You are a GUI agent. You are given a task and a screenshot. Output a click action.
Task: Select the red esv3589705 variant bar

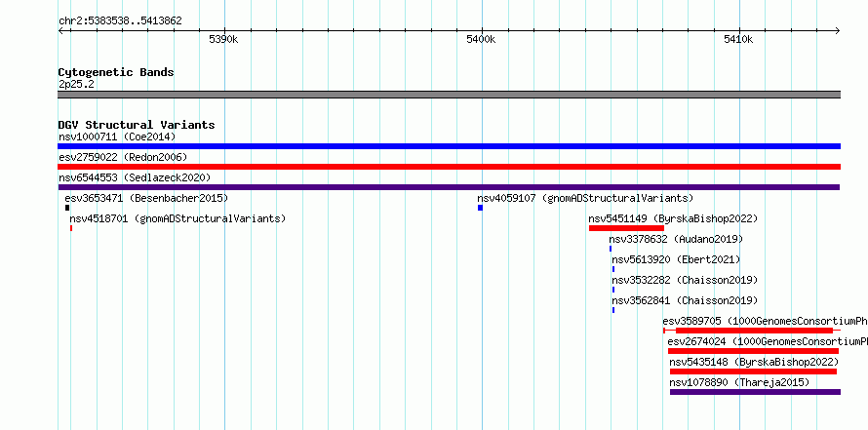[754, 331]
